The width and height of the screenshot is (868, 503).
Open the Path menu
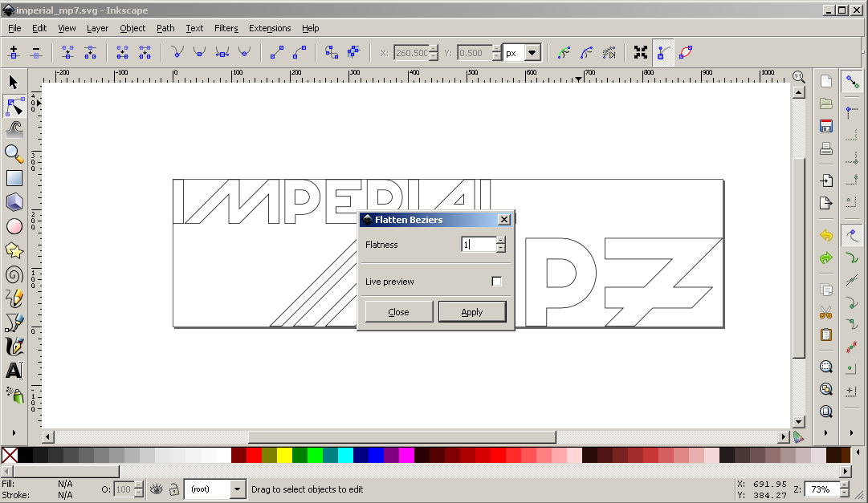[x=165, y=28]
